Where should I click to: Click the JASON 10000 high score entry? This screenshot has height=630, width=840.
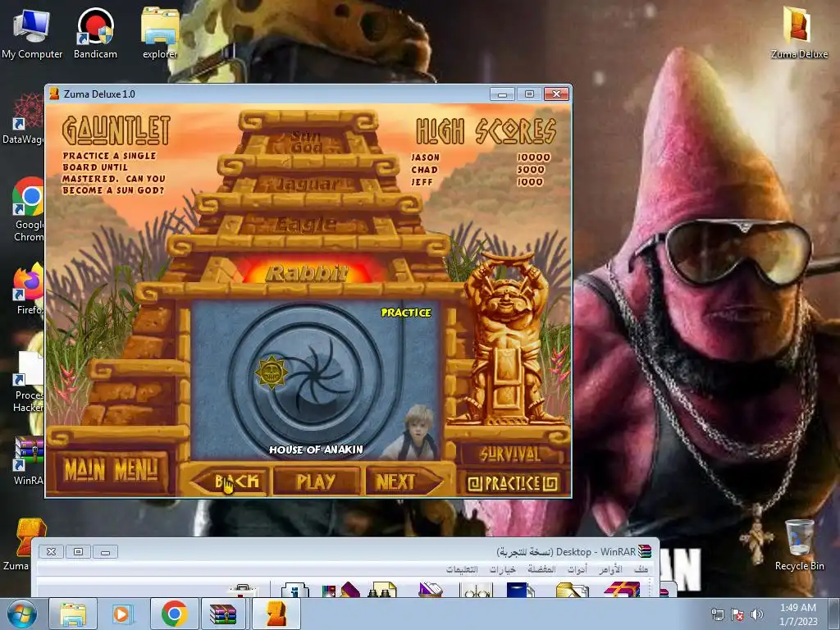point(481,157)
